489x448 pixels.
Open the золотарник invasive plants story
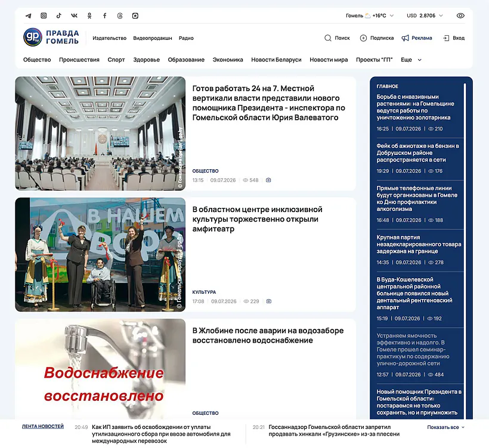415,107
